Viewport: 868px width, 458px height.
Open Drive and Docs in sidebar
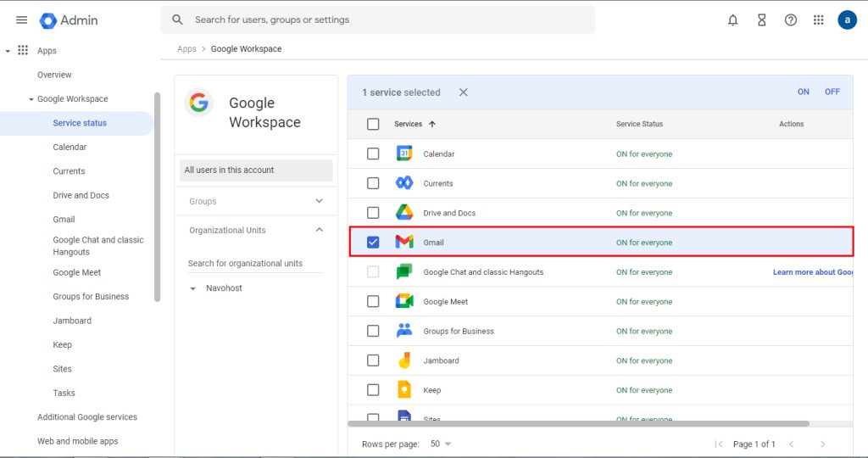pos(81,195)
